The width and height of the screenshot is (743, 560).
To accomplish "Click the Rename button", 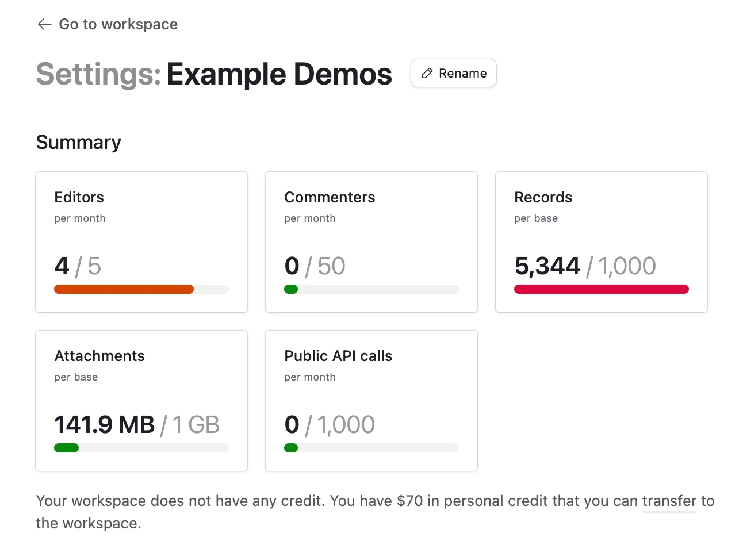I will (454, 74).
